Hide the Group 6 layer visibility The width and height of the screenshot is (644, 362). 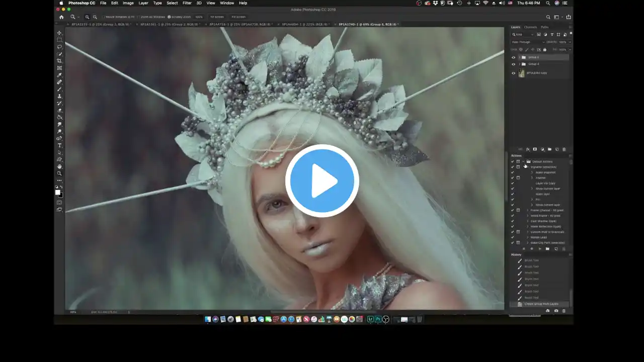click(513, 57)
